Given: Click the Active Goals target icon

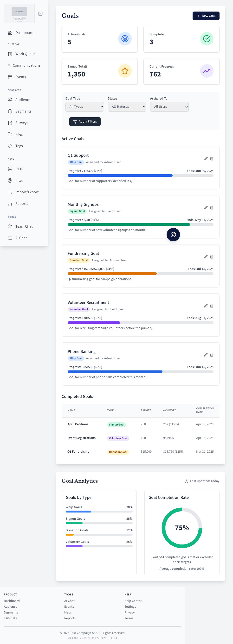Looking at the screenshot, I should pos(125,39).
